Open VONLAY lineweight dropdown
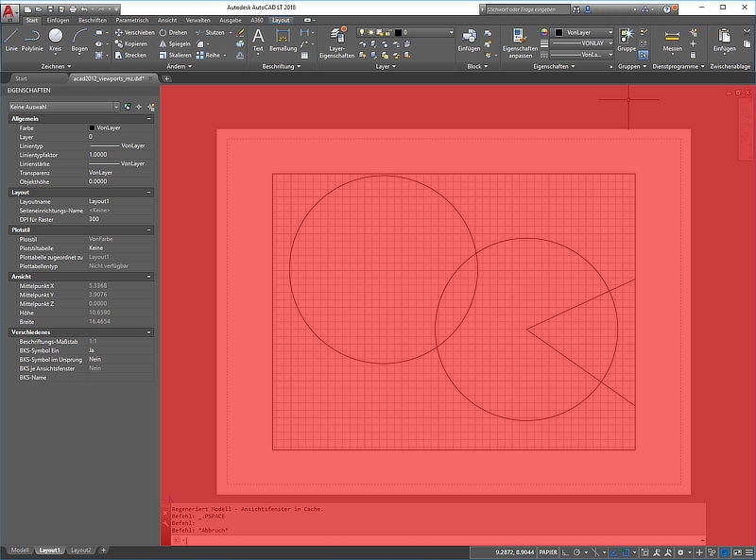Image resolution: width=756 pixels, height=560 pixels. (x=582, y=43)
